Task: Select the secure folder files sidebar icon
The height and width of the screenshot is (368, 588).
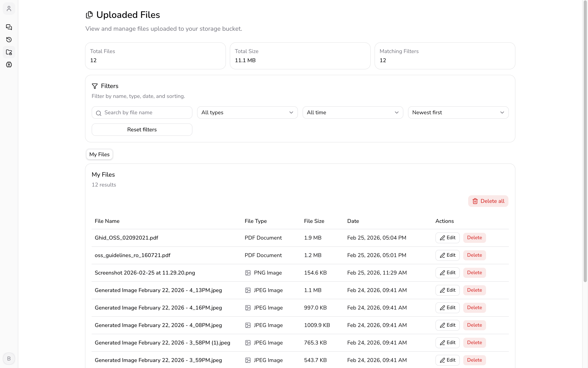Action: (9, 52)
